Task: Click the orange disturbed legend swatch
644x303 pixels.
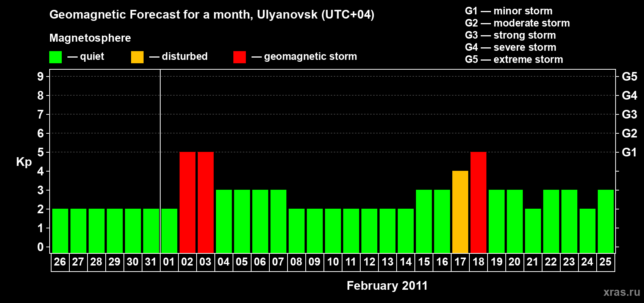Action: coord(137,57)
